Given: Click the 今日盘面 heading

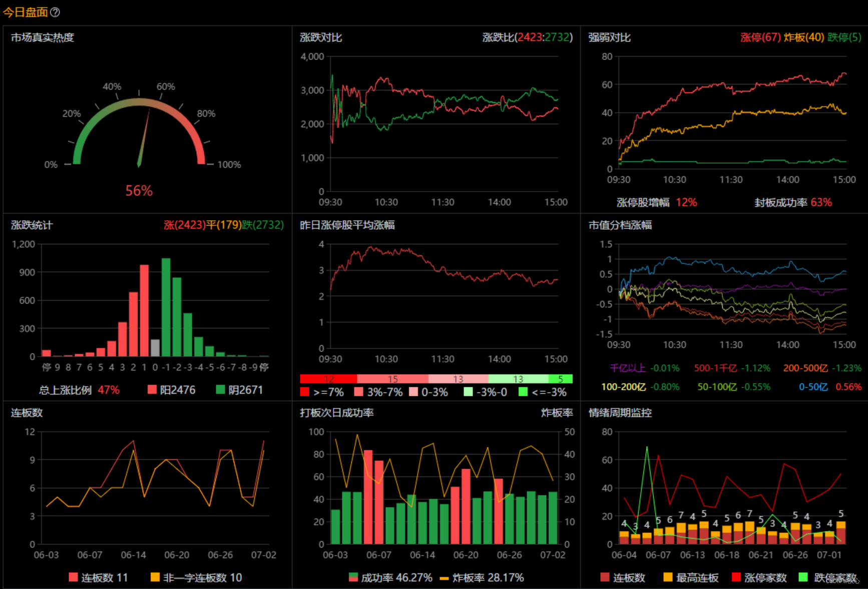Looking at the screenshot, I should (26, 12).
